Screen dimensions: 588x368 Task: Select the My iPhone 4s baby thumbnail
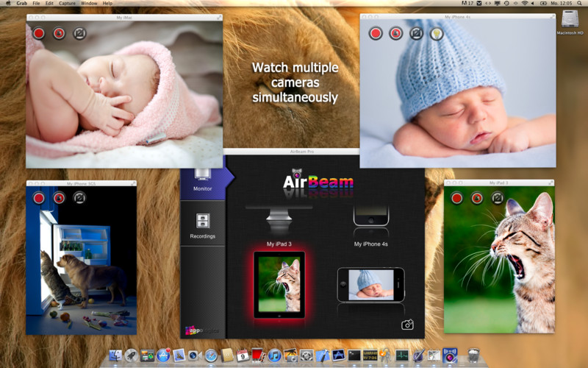370,284
